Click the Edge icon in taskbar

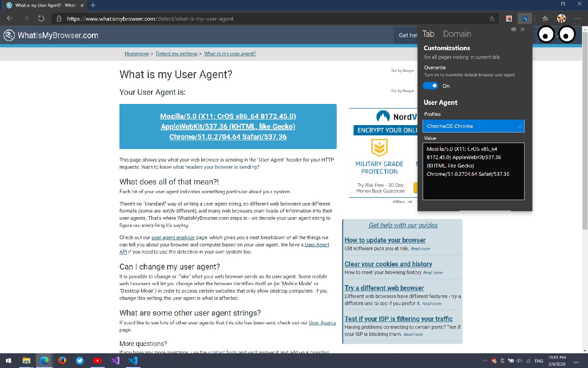[44, 361]
